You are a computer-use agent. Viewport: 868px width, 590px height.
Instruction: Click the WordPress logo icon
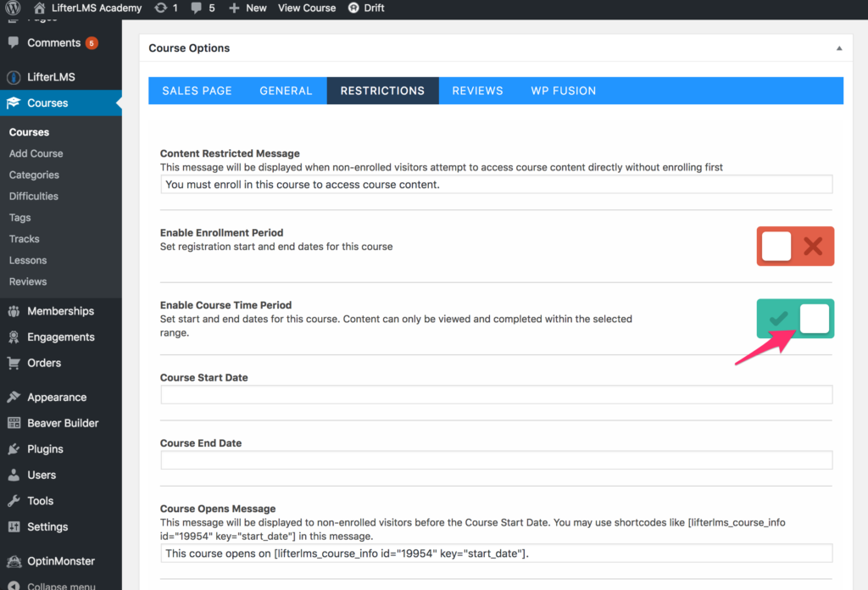pos(13,8)
